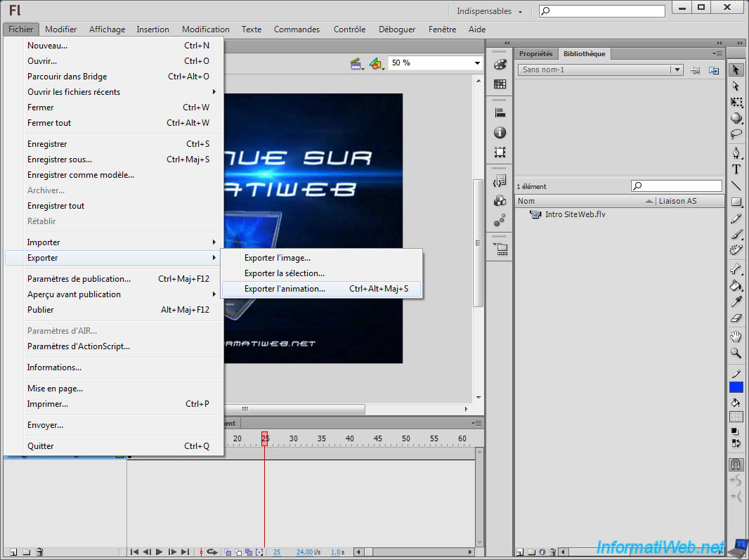
Task: Select the Eyedropper tool
Action: [736, 301]
